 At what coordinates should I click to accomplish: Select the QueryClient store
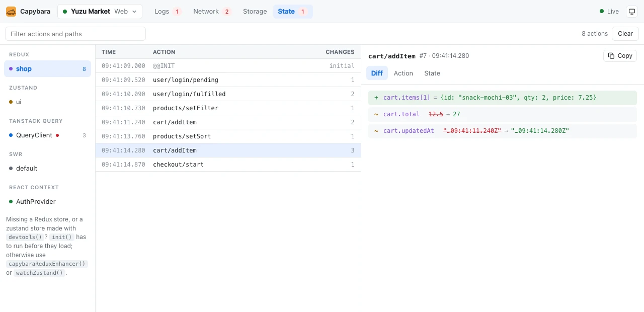pos(47,135)
